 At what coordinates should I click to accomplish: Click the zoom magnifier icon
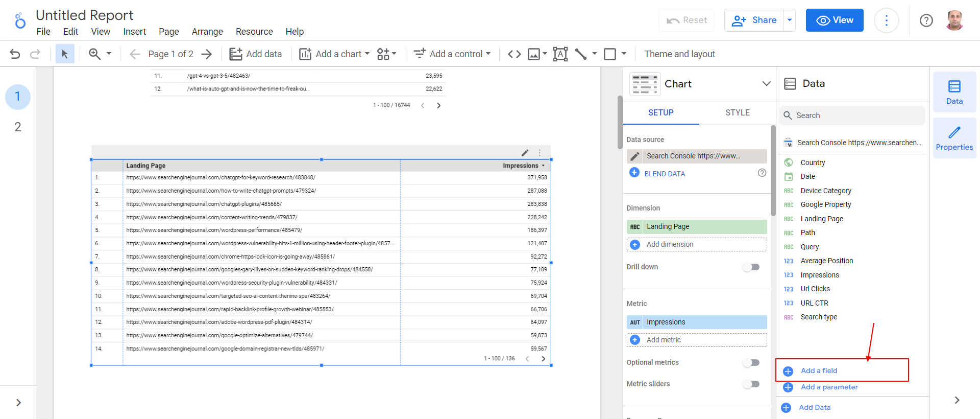click(x=94, y=54)
